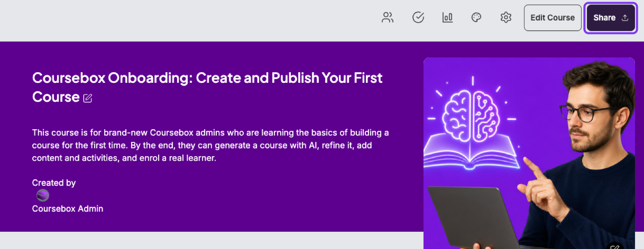Open the gear settings icon
This screenshot has height=249, width=644.
pos(506,18)
